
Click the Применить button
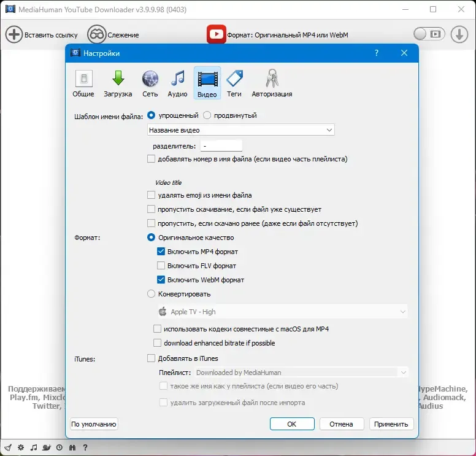click(x=391, y=424)
